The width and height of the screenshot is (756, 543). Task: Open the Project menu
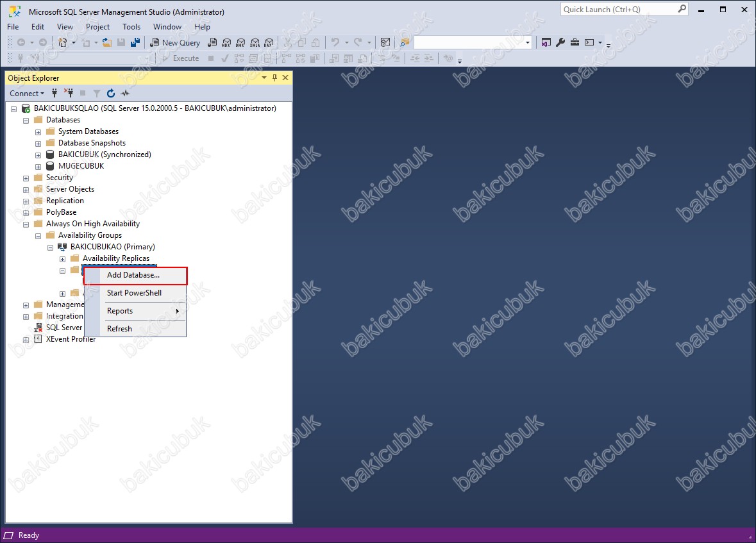pyautogui.click(x=98, y=27)
